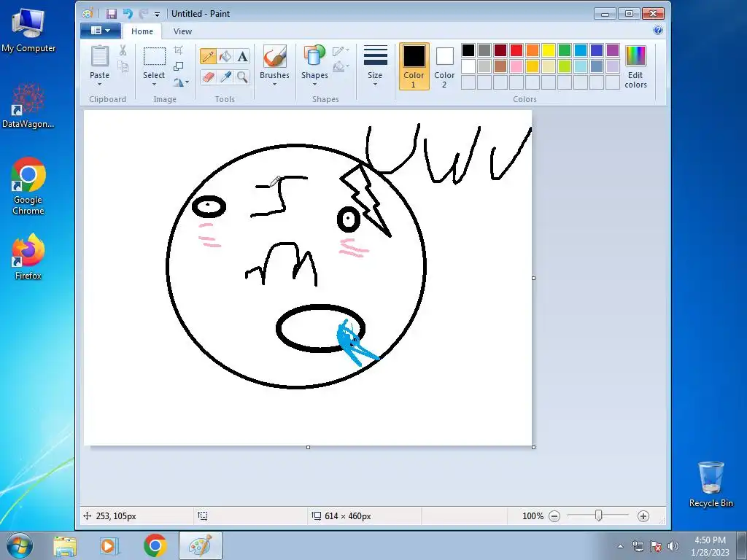Show hidden tray icons arrow
747x560 pixels.
(620, 546)
